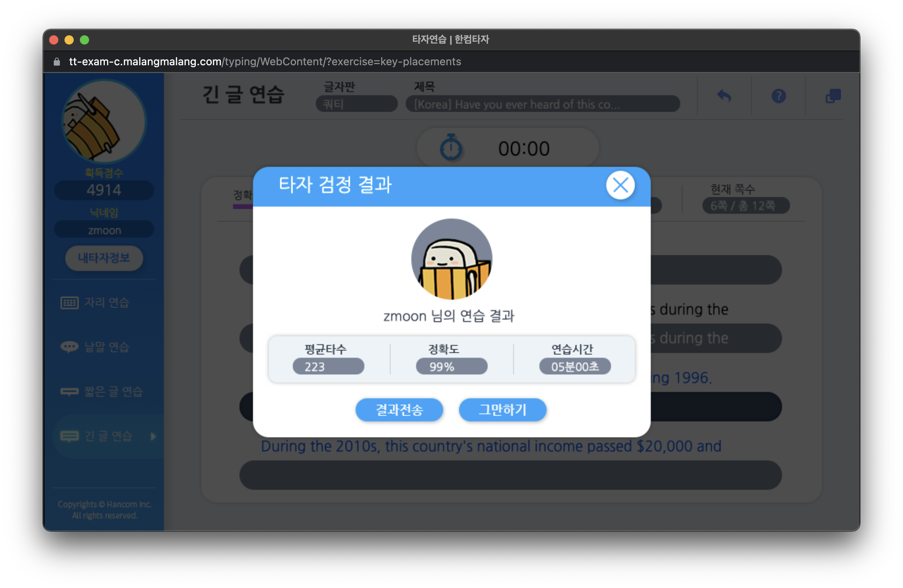Click the stopwatch timer icon
This screenshot has height=588, width=903.
click(x=451, y=147)
